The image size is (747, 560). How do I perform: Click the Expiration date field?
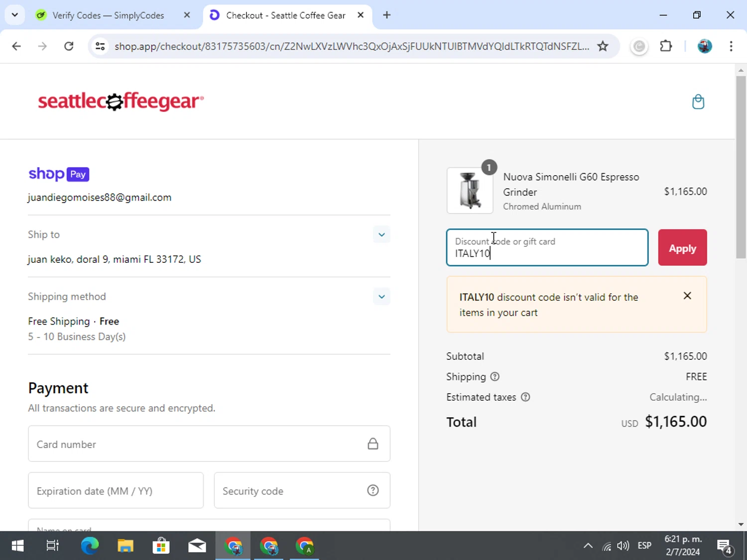pos(116,490)
